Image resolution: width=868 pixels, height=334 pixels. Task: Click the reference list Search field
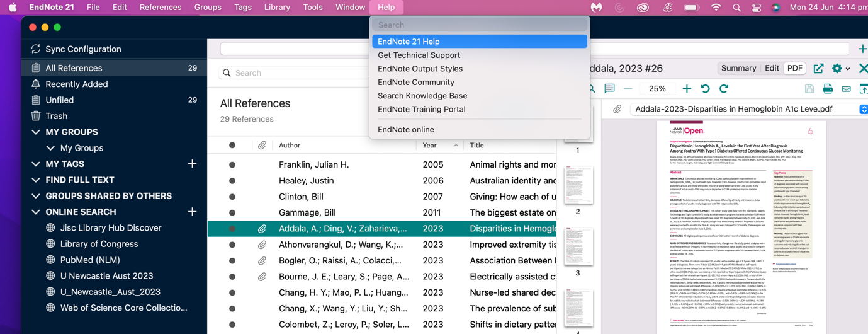click(x=293, y=73)
